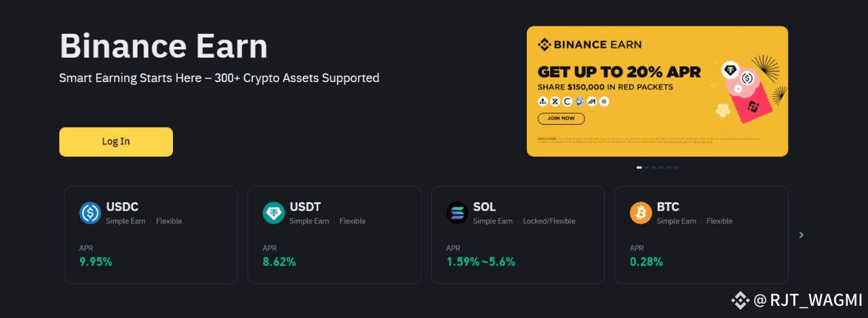Click the SOL Solana coin icon
Screen dimensions: 868x318
click(x=457, y=213)
